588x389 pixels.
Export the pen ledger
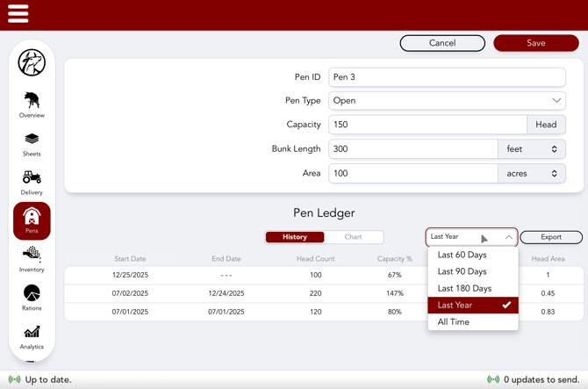(551, 237)
